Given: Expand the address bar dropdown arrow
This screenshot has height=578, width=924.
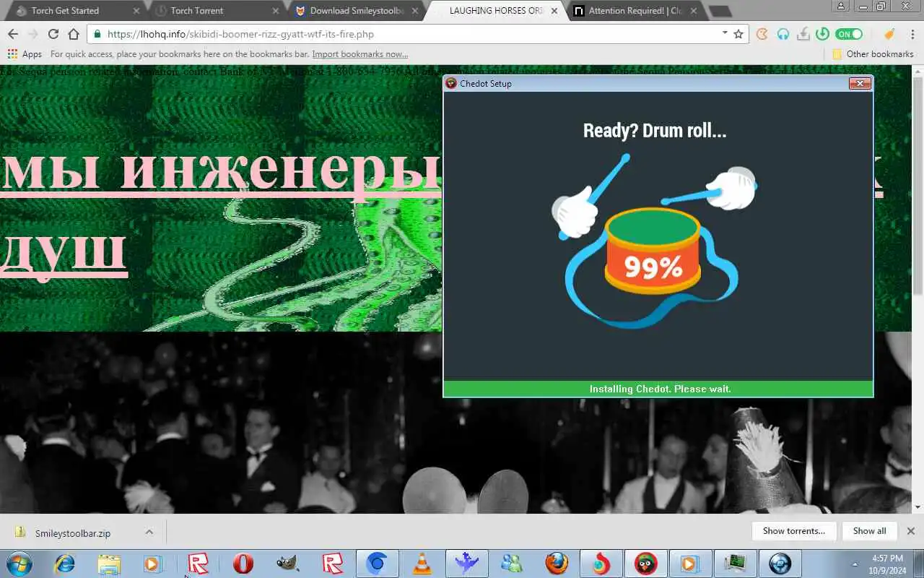Looking at the screenshot, I should [x=725, y=33].
